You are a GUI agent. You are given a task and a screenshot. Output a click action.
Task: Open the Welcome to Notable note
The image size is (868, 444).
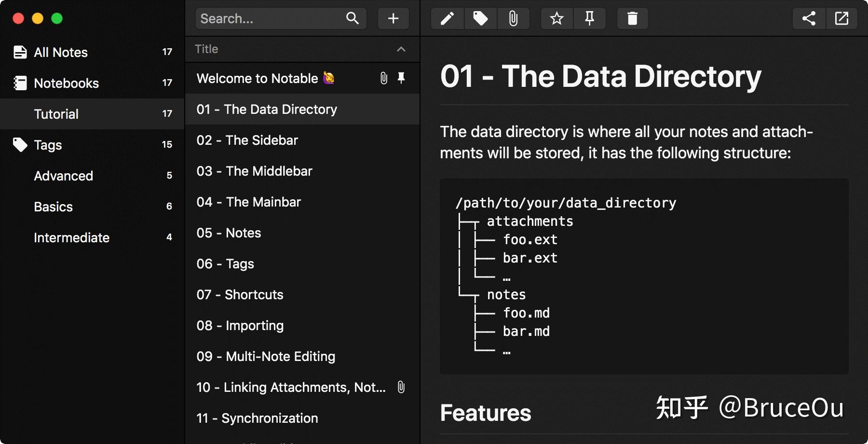tap(258, 78)
